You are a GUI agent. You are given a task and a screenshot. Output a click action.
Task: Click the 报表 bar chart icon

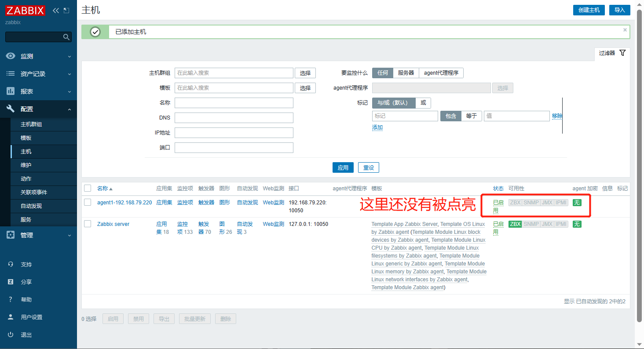click(11, 91)
